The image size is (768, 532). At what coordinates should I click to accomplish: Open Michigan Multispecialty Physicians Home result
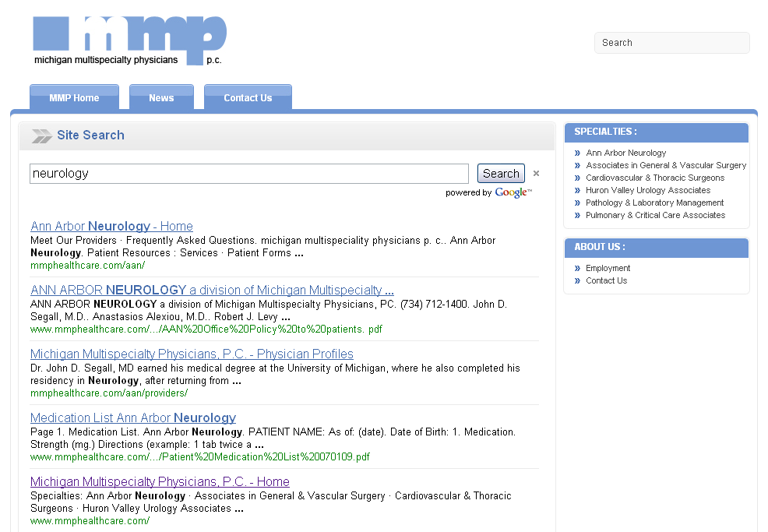click(160, 482)
